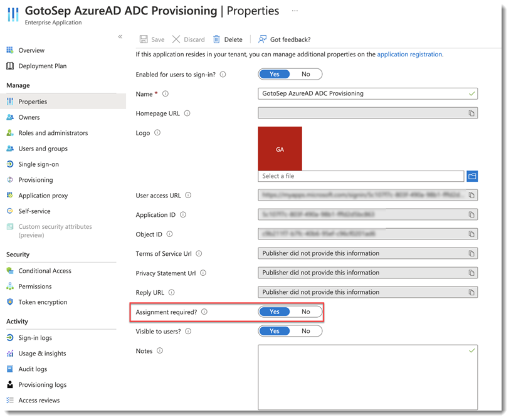Viewport: 511px width, 420px height.
Task: Set Visible to users to No
Action: pyautogui.click(x=306, y=331)
